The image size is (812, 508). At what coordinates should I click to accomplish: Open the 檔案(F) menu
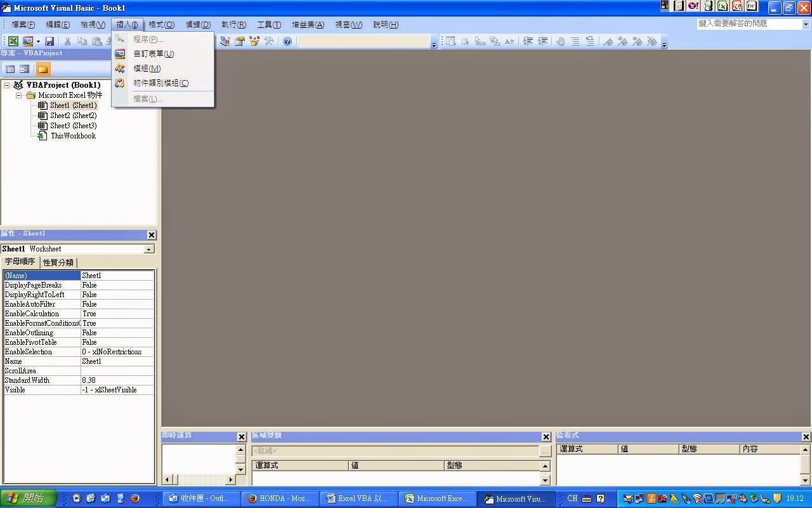[x=23, y=25]
